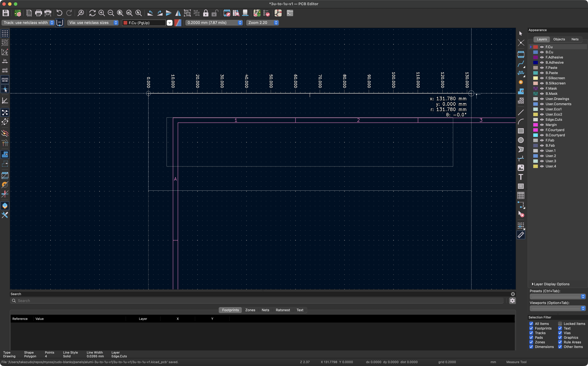Switch to the Objects tab

pyautogui.click(x=559, y=39)
